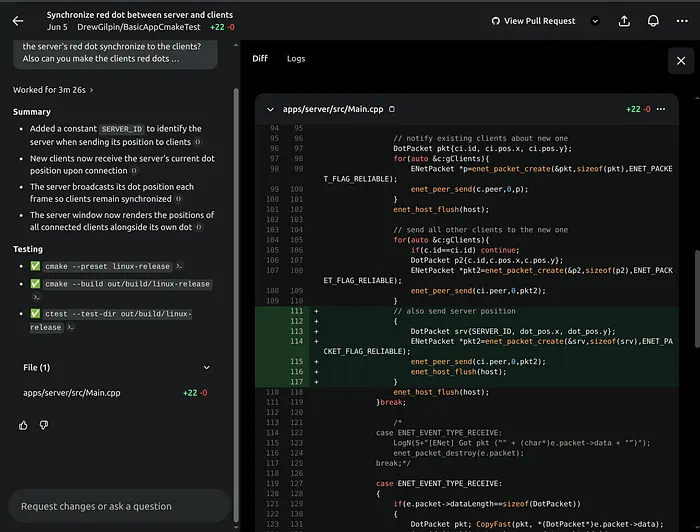Click added line 111 also send server position
Image resolution: width=700 pixels, height=532 pixels.
click(x=454, y=311)
